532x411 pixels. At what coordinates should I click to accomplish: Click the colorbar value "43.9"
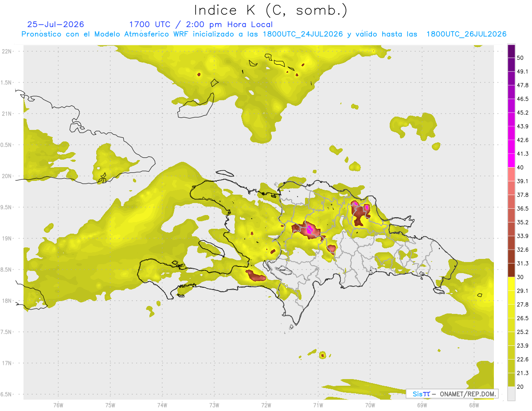tap(523, 126)
